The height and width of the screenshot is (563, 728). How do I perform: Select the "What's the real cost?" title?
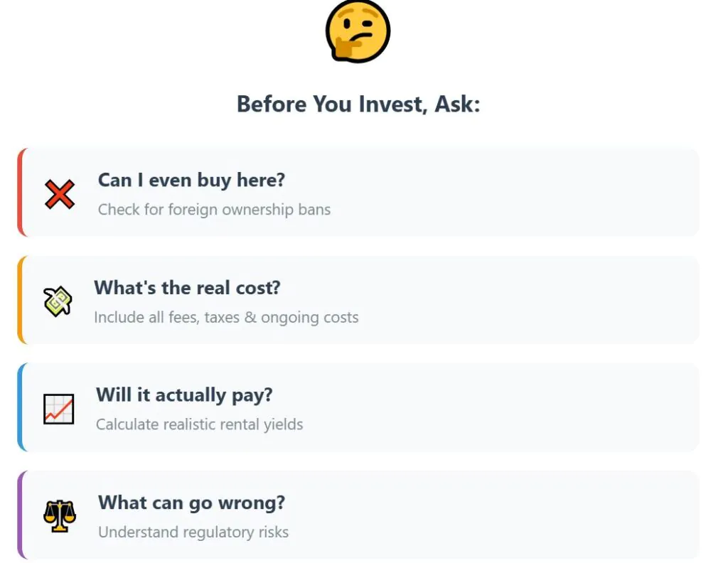tap(187, 288)
